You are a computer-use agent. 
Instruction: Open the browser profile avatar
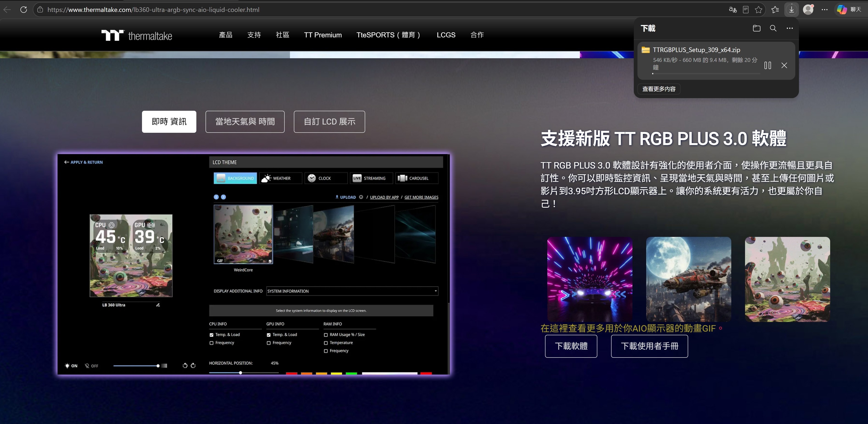coord(808,9)
